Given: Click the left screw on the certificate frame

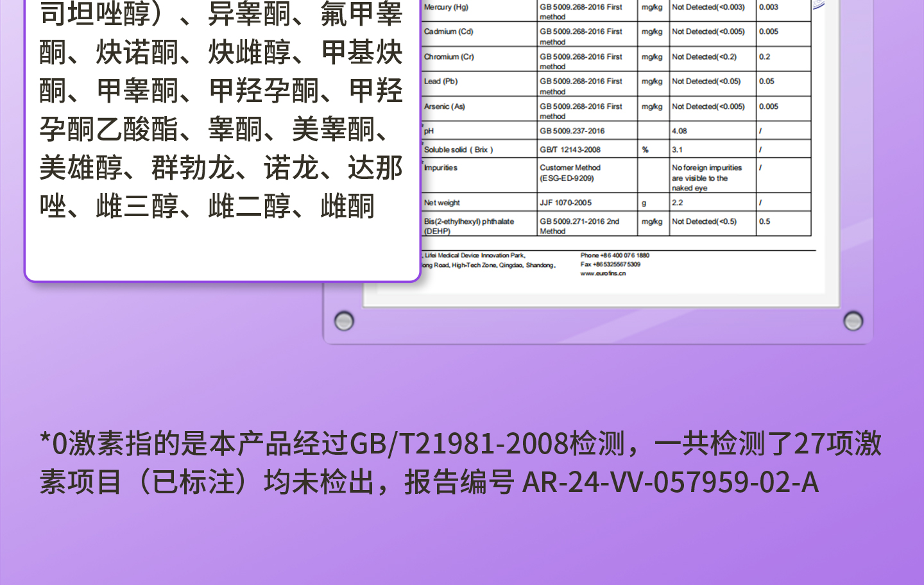Looking at the screenshot, I should click(x=344, y=321).
